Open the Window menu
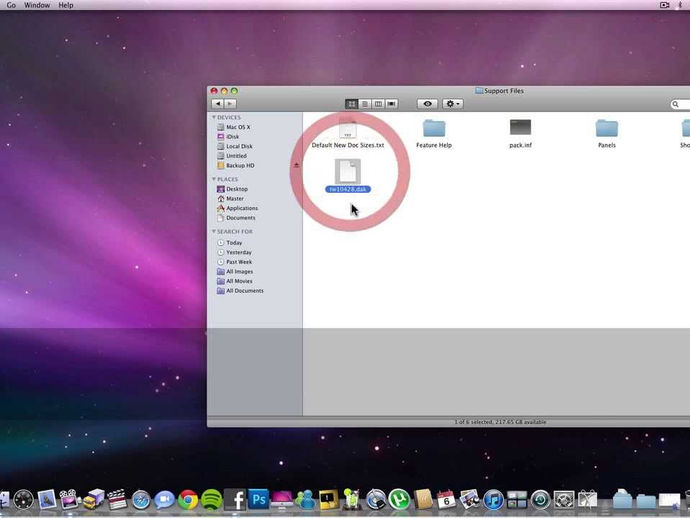This screenshot has height=518, width=690. point(37,5)
